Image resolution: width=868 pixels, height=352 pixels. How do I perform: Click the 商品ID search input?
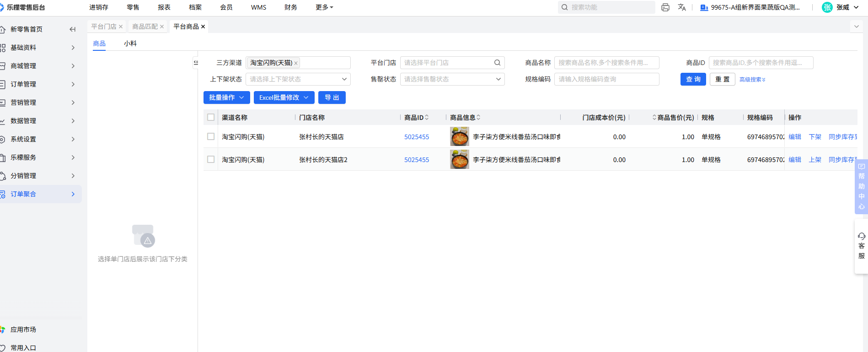point(761,63)
